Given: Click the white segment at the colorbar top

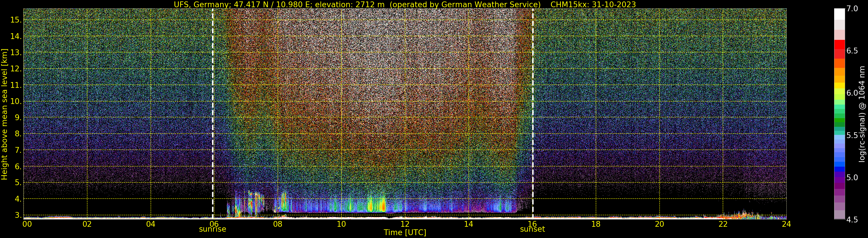Looking at the screenshot, I should [839, 14].
